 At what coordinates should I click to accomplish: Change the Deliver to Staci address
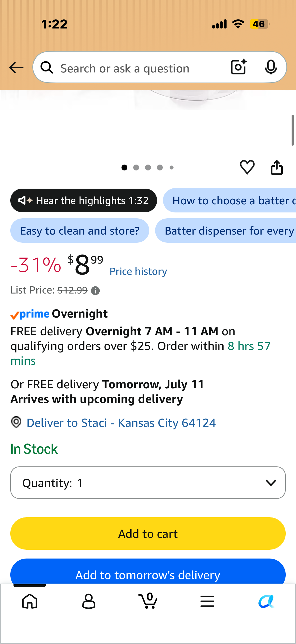[x=121, y=423]
